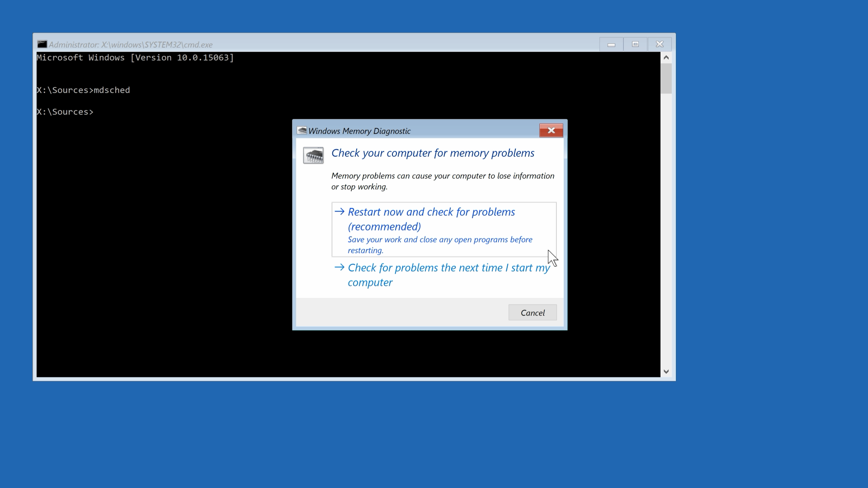This screenshot has height=488, width=868.
Task: Click the Windows Memory Diagnostic title bar icon
Action: tap(302, 131)
